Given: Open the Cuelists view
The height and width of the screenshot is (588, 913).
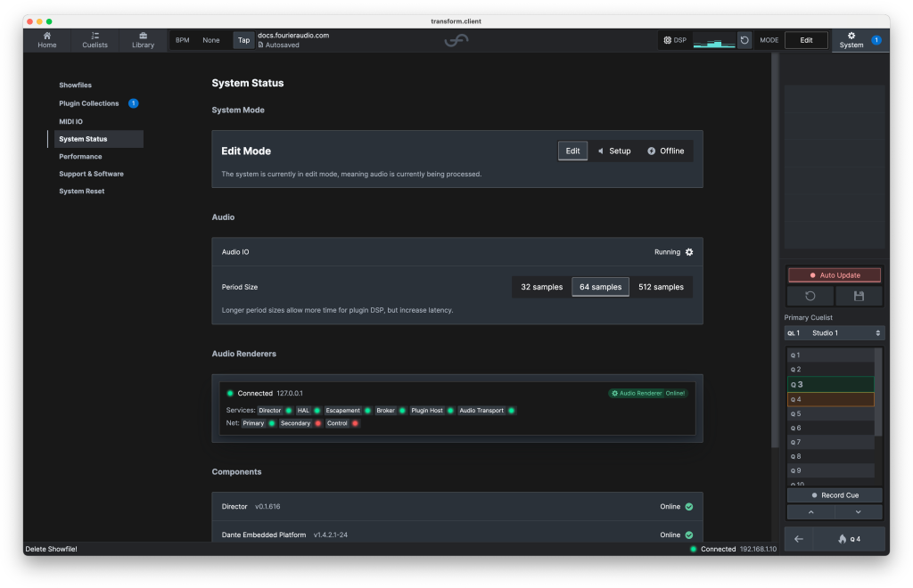Looking at the screenshot, I should [x=95, y=40].
